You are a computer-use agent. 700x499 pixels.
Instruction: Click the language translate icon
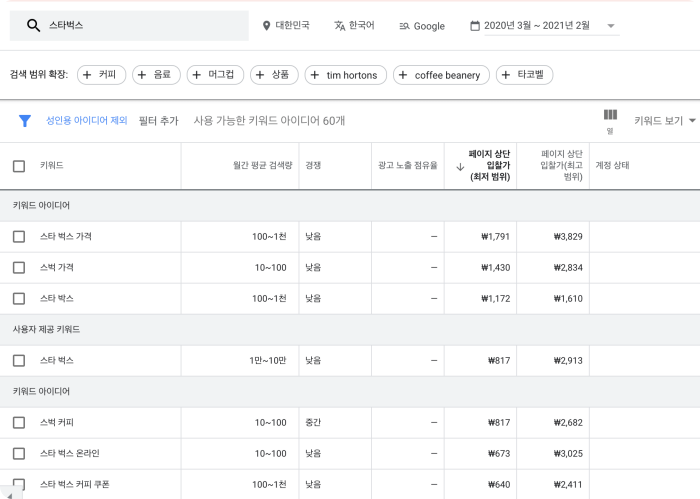point(340,26)
